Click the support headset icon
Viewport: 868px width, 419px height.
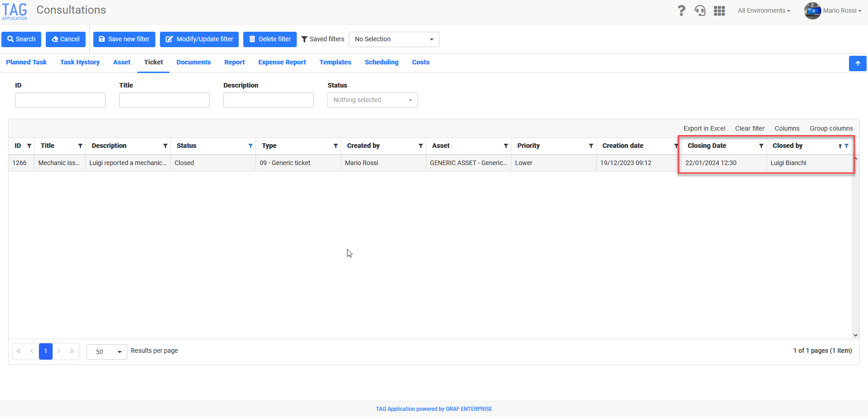point(700,10)
